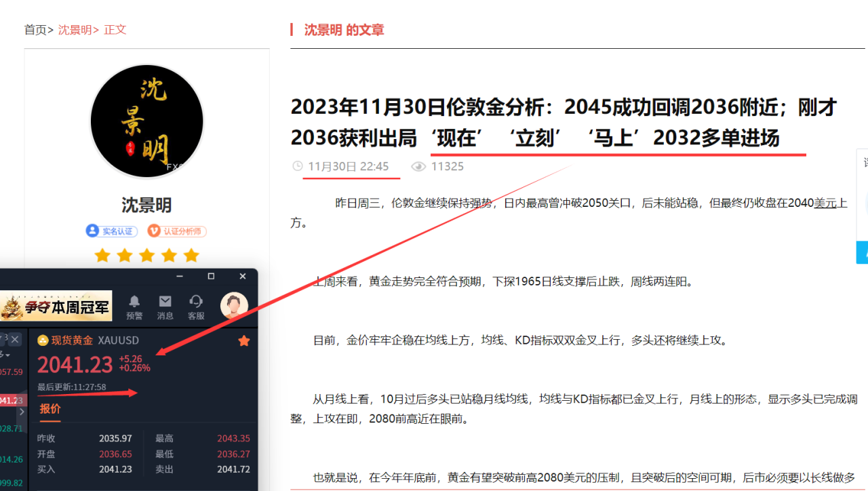Click the 卖出 price 2041.72
The height and width of the screenshot is (491, 868).
[233, 469]
